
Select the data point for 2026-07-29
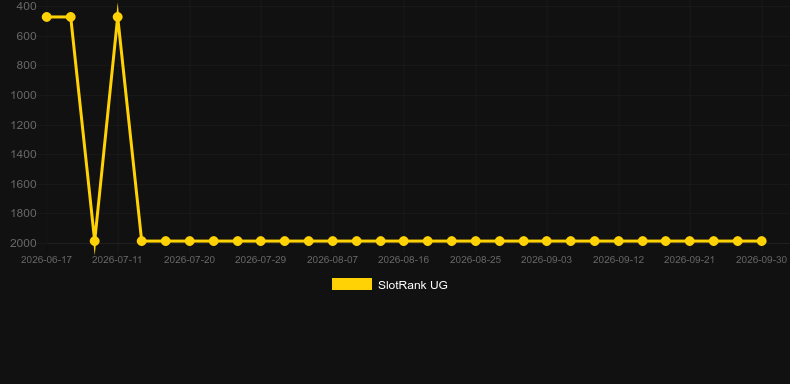click(260, 241)
